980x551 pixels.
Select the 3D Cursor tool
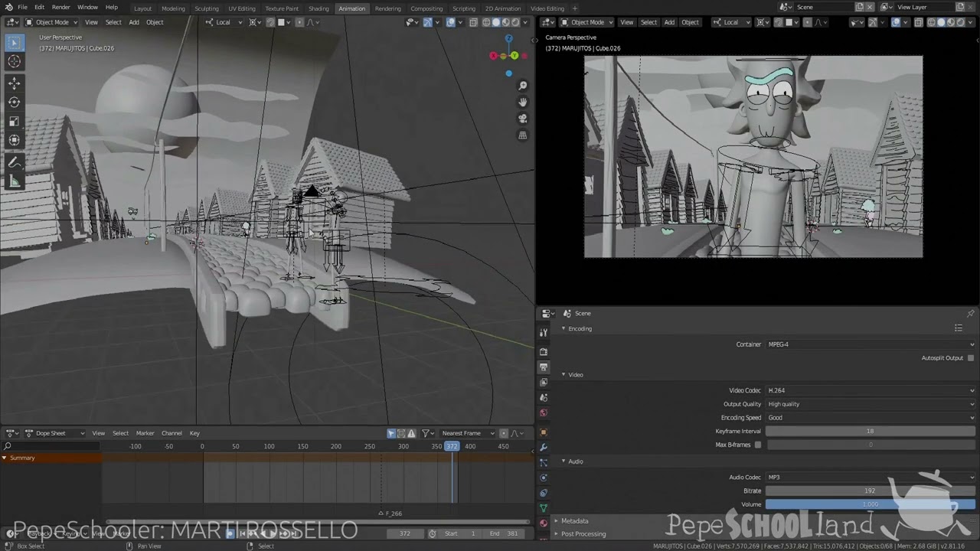(14, 61)
